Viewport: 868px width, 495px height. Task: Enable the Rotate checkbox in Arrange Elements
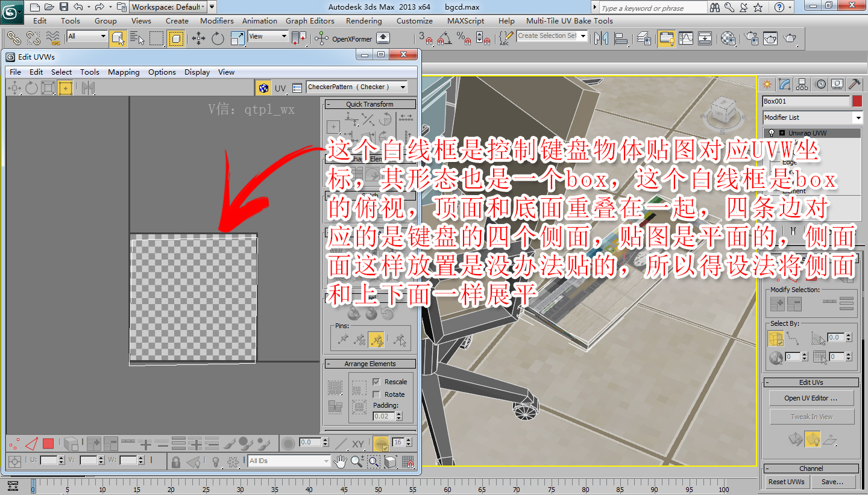tap(377, 394)
